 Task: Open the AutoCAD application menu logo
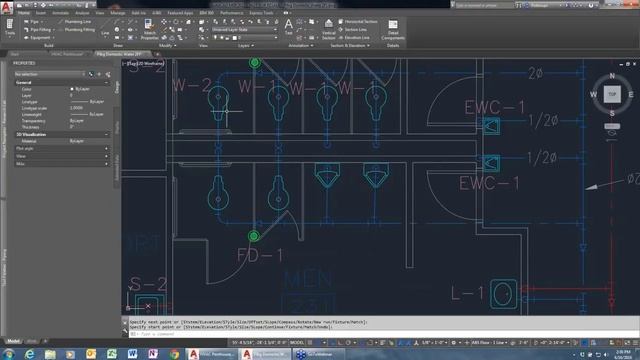coord(6,7)
